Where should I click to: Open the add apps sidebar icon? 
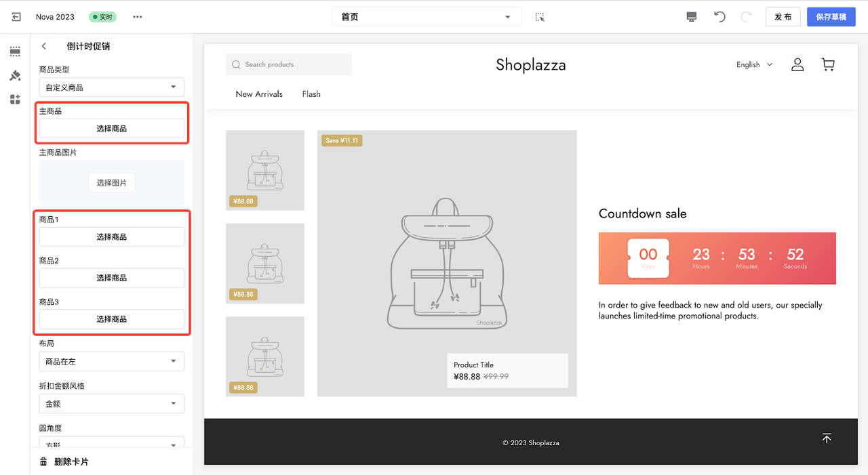(x=15, y=100)
